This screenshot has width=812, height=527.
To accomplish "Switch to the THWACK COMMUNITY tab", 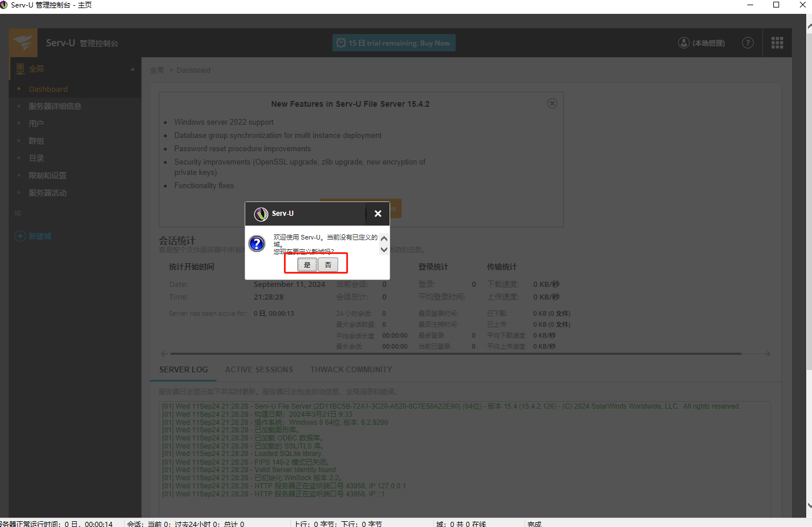I will click(351, 369).
